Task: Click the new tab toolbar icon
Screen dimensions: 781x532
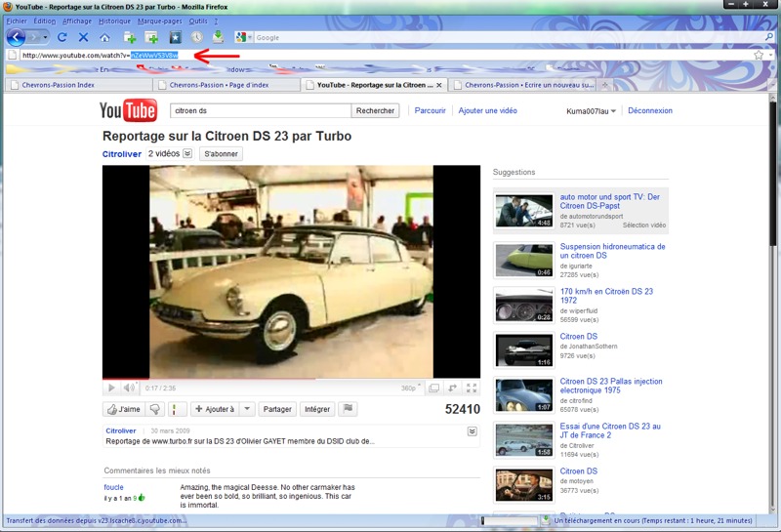Action: pos(130,37)
